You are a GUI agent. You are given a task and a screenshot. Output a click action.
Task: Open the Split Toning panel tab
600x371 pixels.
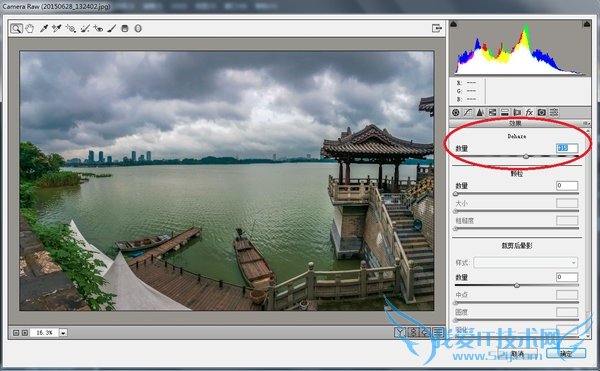click(505, 112)
